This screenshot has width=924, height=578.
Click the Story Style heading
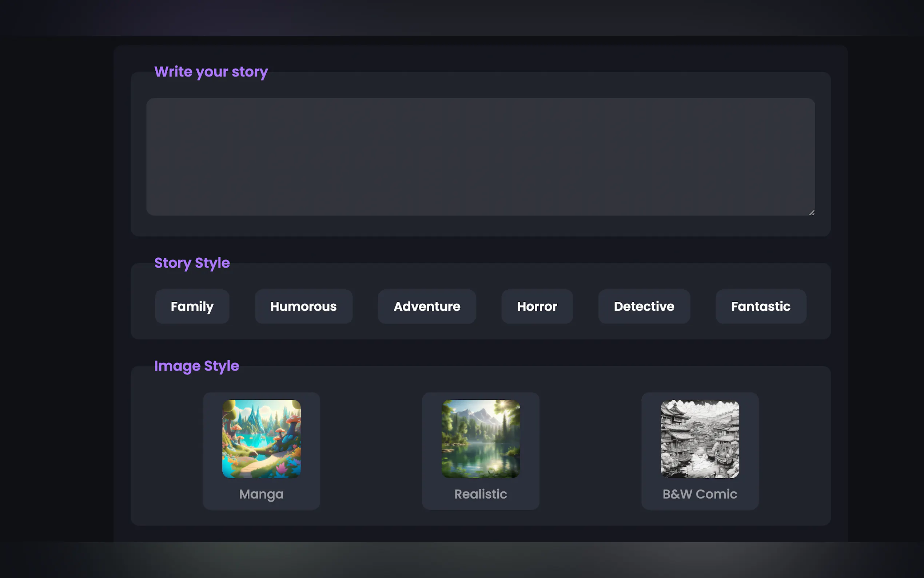(x=192, y=263)
